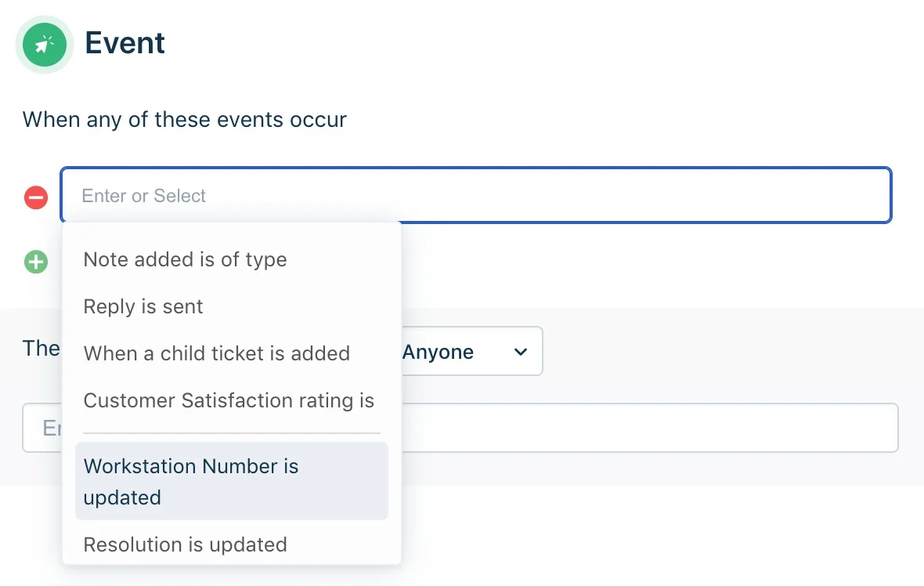Click 'When any of these events occur' text

(185, 120)
